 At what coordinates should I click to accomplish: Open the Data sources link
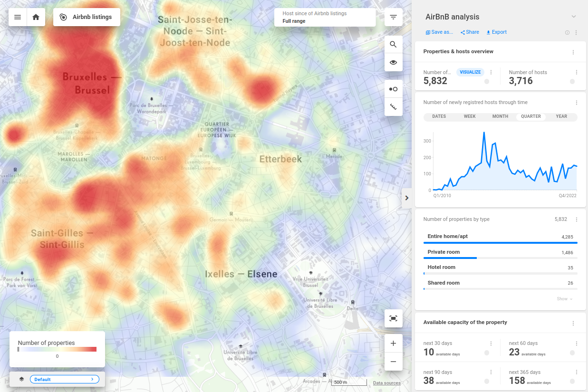(x=386, y=383)
